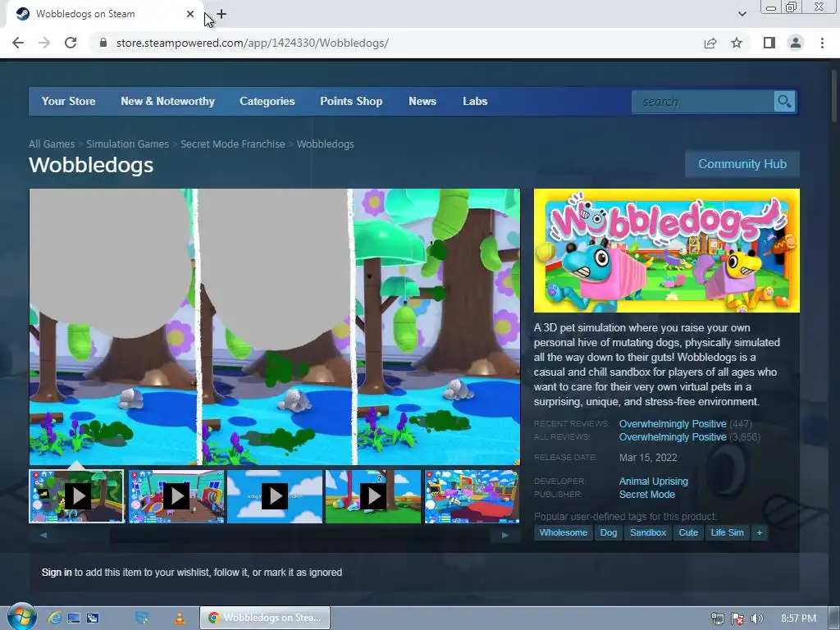The height and width of the screenshot is (630, 840).
Task: Click the thumbnail strip right arrow
Action: 505,535
